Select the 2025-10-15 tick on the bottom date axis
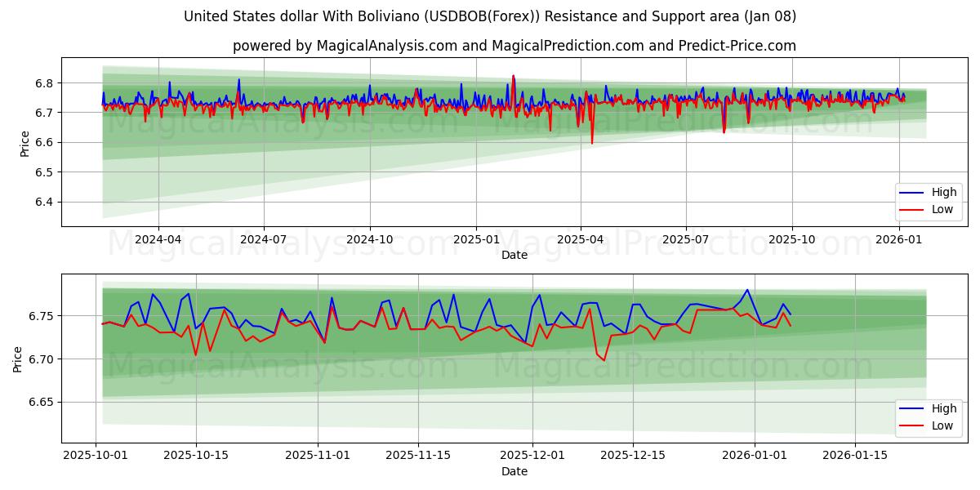 click(x=195, y=457)
